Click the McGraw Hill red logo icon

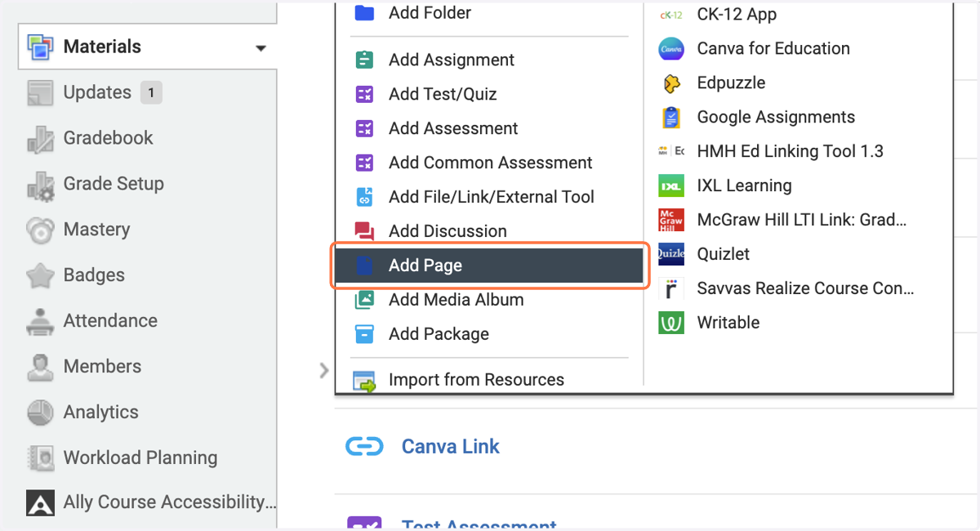(671, 220)
